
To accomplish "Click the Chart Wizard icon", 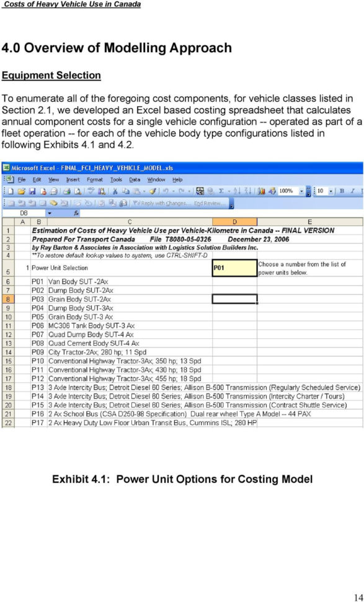I will click(x=262, y=191).
